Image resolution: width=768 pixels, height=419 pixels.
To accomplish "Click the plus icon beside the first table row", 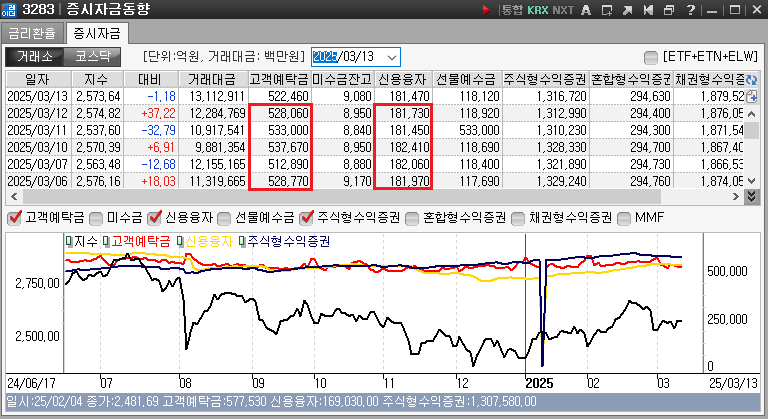I will (752, 97).
